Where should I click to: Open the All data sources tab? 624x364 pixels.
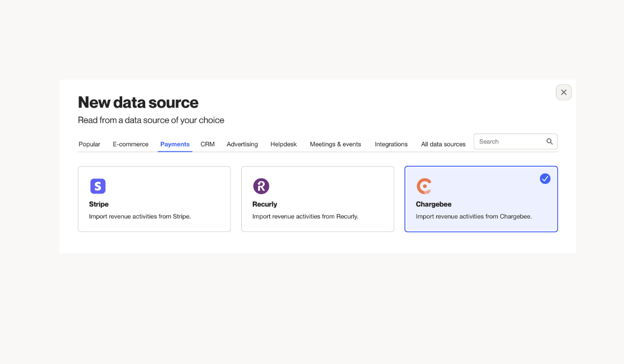click(x=443, y=144)
